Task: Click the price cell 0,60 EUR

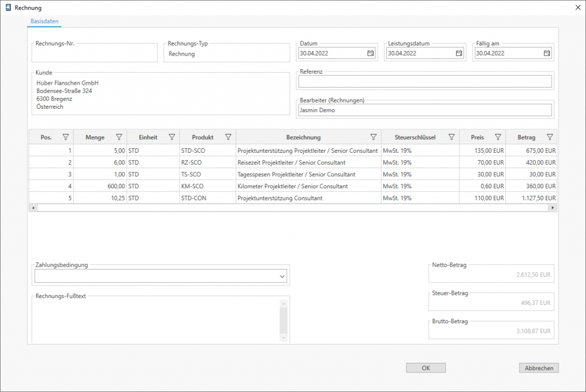Action: point(482,186)
